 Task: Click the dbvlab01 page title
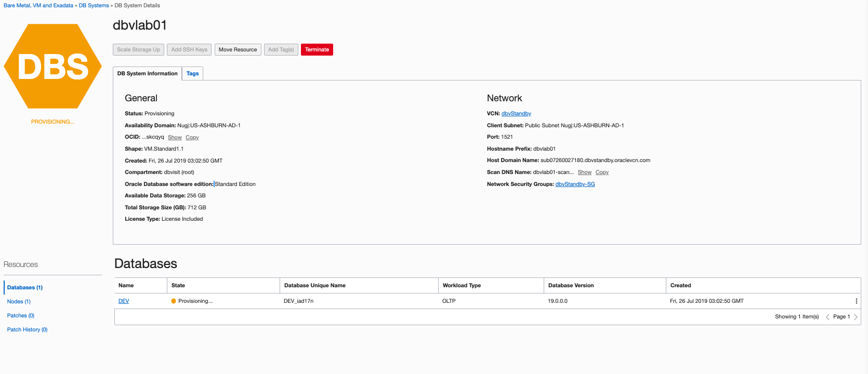[140, 25]
